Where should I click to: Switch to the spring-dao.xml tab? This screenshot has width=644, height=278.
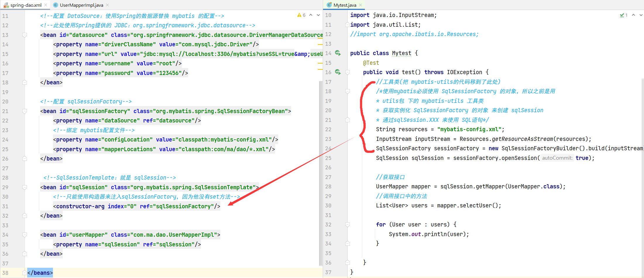click(x=26, y=5)
